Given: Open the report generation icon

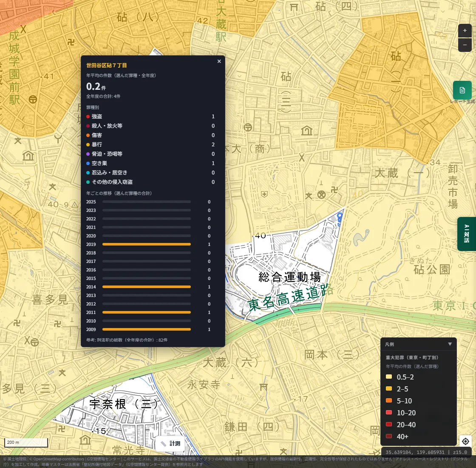Looking at the screenshot, I should pos(462,90).
